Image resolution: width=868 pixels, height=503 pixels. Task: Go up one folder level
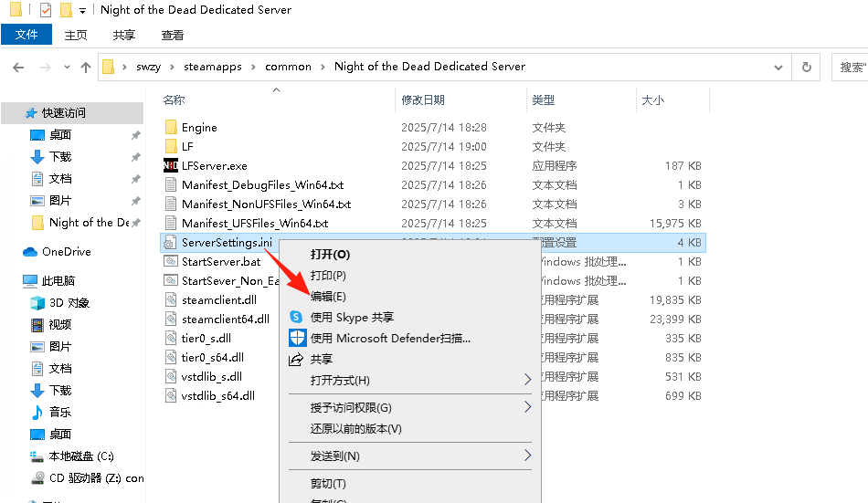[x=85, y=68]
